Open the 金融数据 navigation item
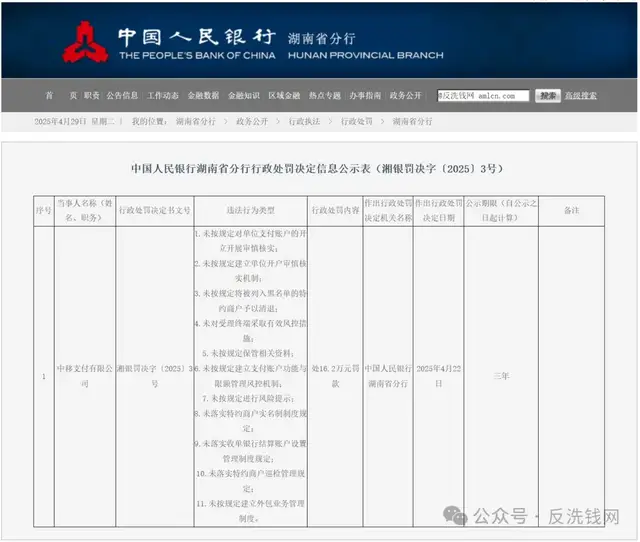This screenshot has height=542, width=640. pyautogui.click(x=203, y=96)
